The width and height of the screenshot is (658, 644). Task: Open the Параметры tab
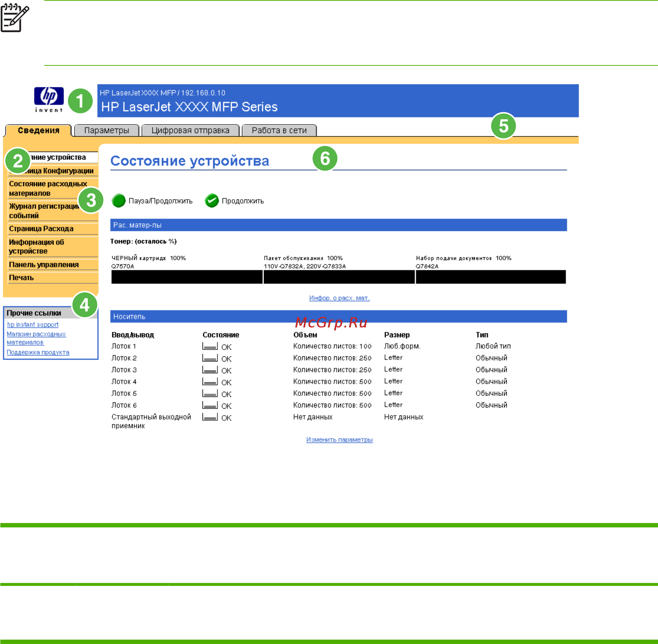coord(107,130)
